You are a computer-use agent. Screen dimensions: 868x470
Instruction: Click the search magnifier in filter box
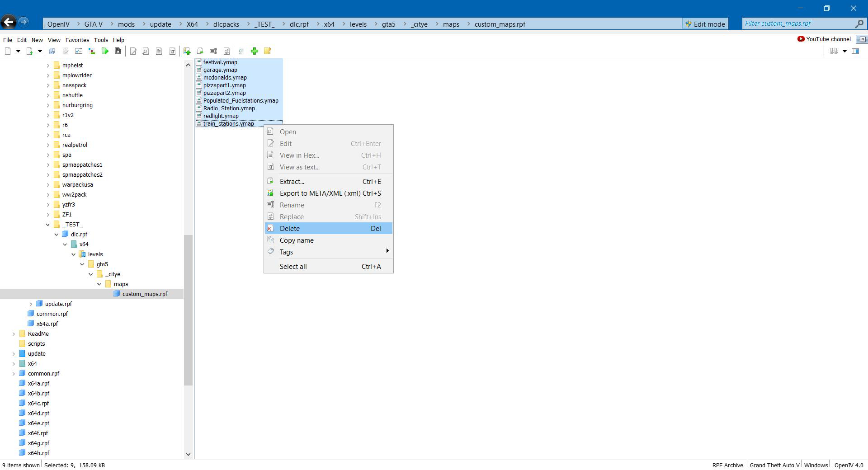[859, 24]
